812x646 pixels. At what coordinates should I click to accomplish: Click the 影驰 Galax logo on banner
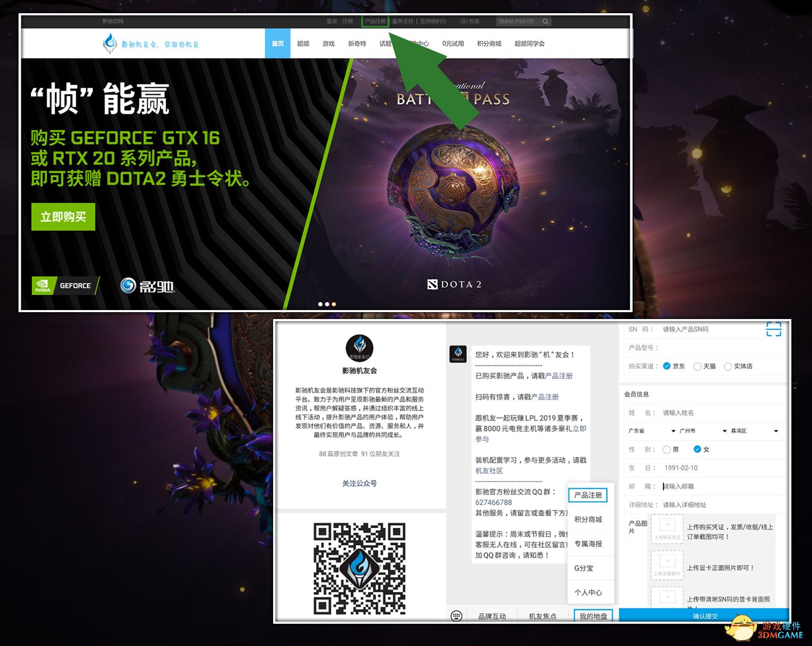(147, 286)
